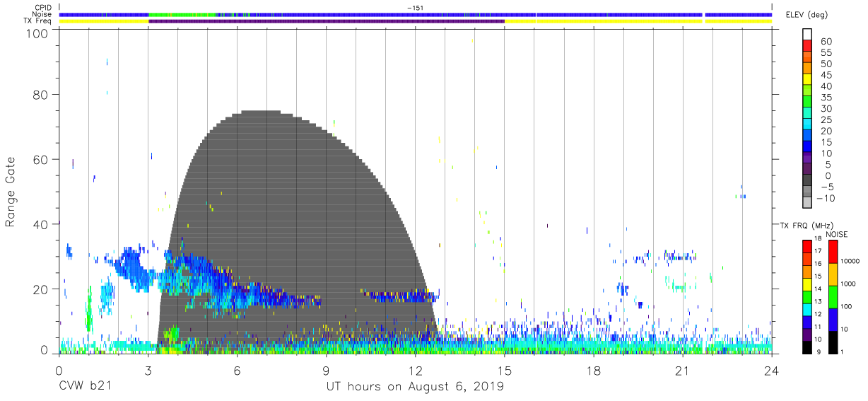Screen dimensions: 868x401
Task: Select the green 100–1000 NOISE colorbar swatch
Action: click(833, 296)
